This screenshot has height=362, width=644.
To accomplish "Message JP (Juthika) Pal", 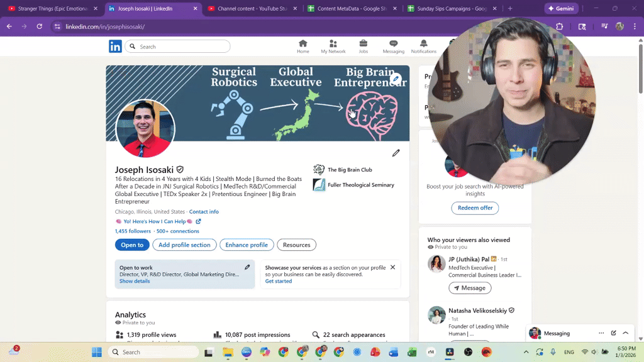I will pos(470,288).
